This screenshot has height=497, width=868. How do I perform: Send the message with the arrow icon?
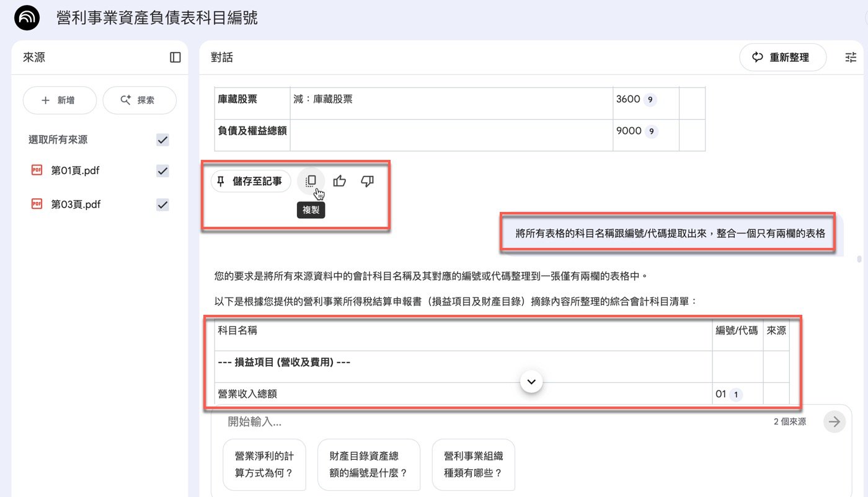834,421
